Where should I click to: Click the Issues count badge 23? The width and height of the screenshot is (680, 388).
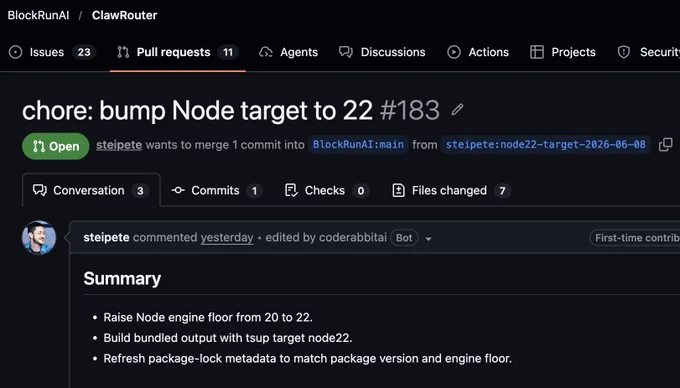(84, 52)
